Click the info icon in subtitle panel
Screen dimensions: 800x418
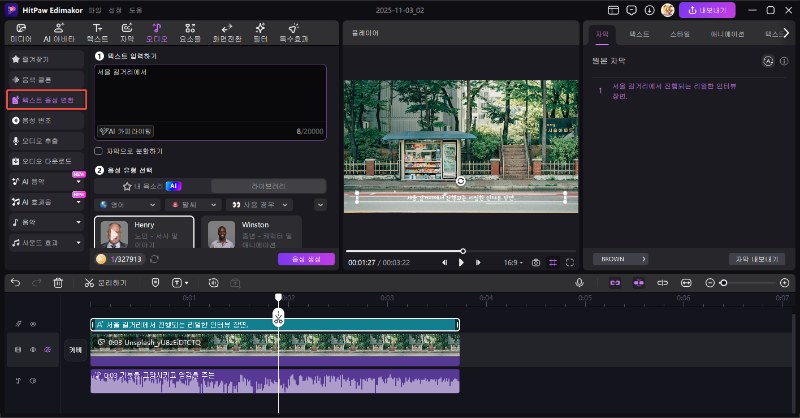pyautogui.click(x=784, y=61)
